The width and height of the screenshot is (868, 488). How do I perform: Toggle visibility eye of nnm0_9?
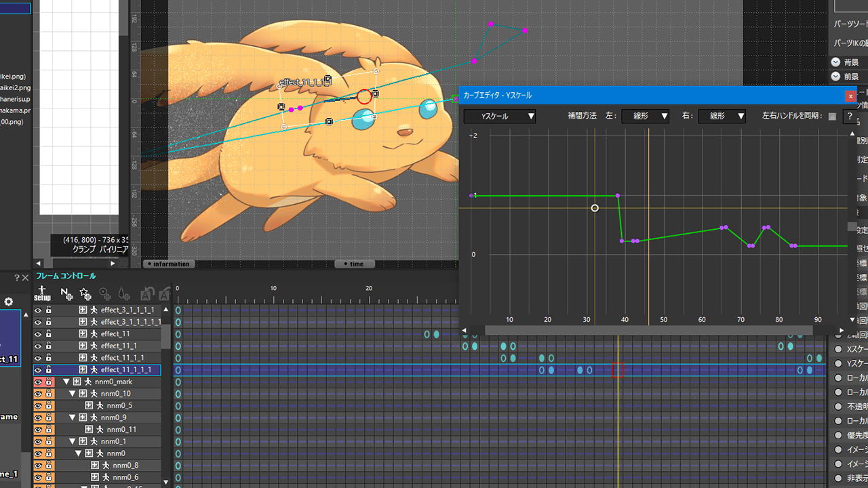(x=38, y=418)
